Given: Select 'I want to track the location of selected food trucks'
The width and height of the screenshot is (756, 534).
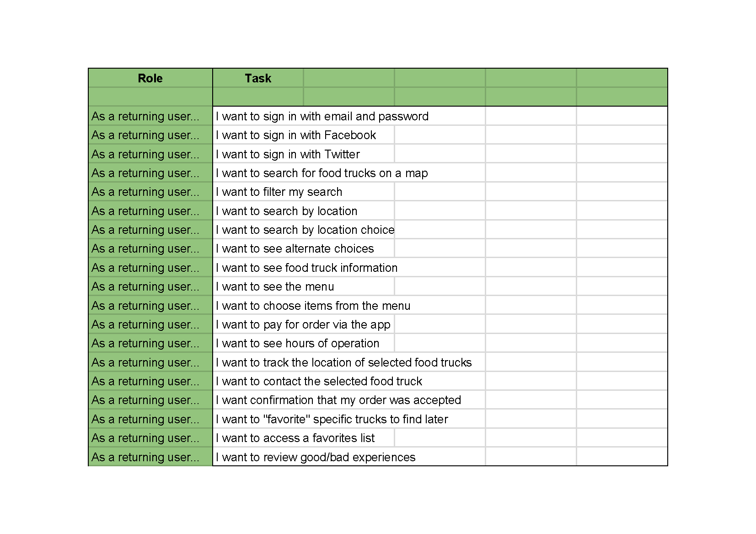Looking at the screenshot, I should [349, 362].
